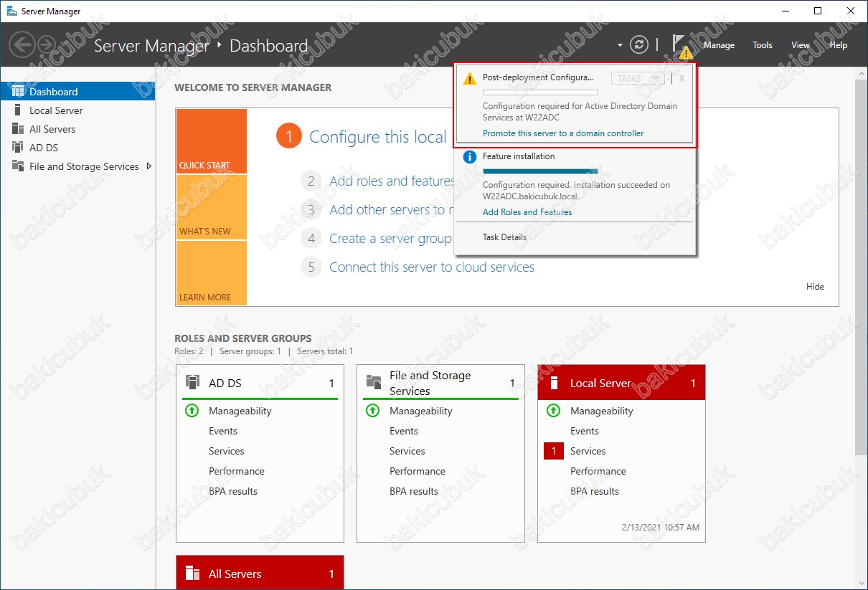Select All Servers in the left navigation

[77, 129]
